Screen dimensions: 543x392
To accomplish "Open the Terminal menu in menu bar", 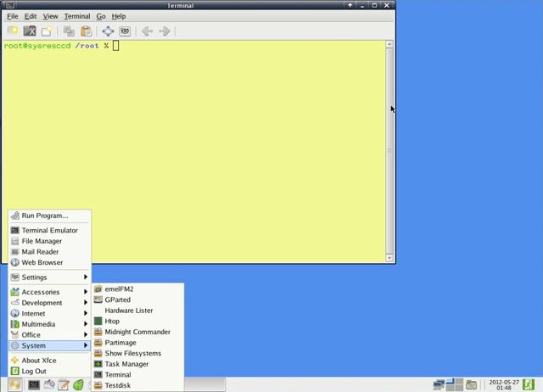I will click(x=76, y=16).
